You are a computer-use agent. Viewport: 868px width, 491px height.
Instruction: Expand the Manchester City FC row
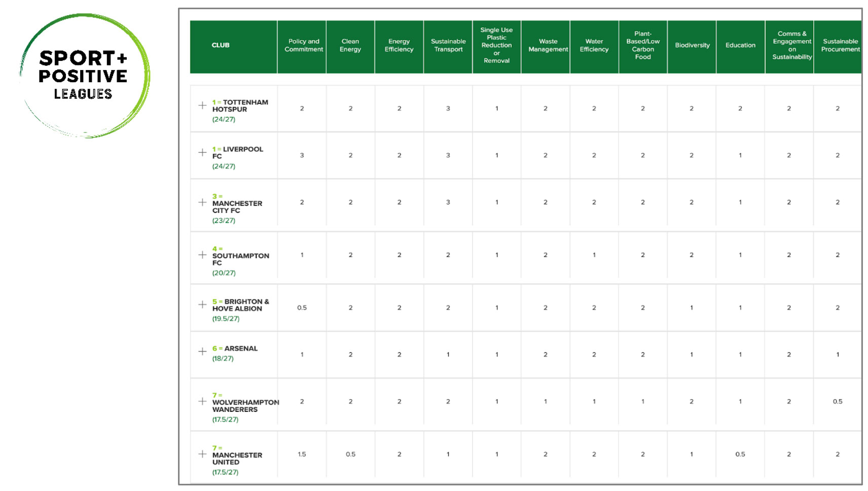click(x=202, y=202)
